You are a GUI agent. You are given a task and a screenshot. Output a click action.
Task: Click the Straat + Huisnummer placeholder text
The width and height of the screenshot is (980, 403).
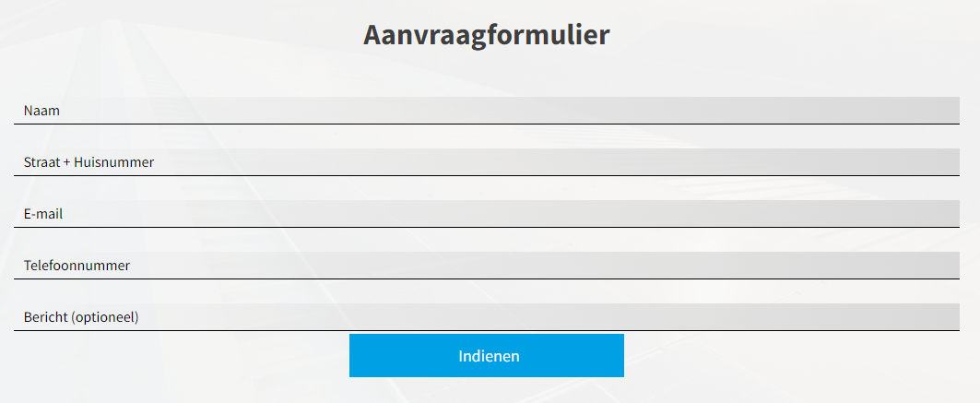click(89, 162)
